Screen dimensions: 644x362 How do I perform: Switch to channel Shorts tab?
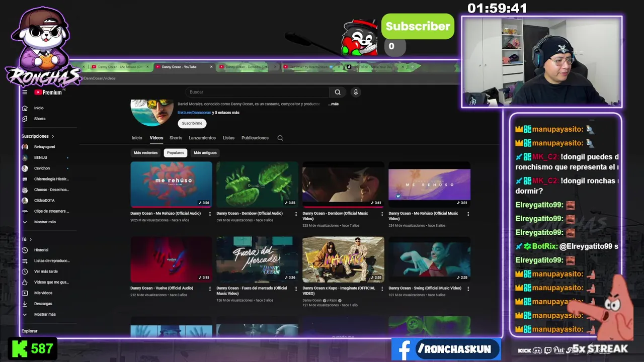click(x=176, y=138)
